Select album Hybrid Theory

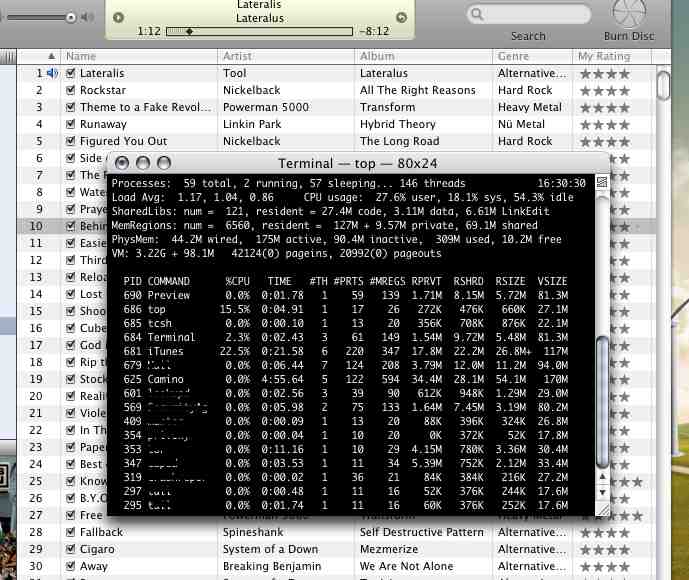click(398, 124)
